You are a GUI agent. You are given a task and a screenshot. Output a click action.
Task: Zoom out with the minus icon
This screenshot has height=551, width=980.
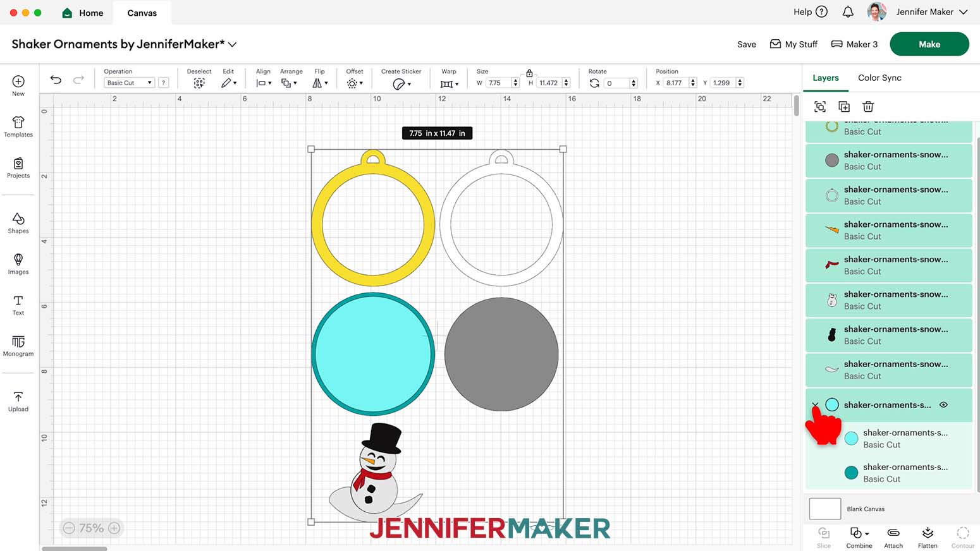click(69, 528)
